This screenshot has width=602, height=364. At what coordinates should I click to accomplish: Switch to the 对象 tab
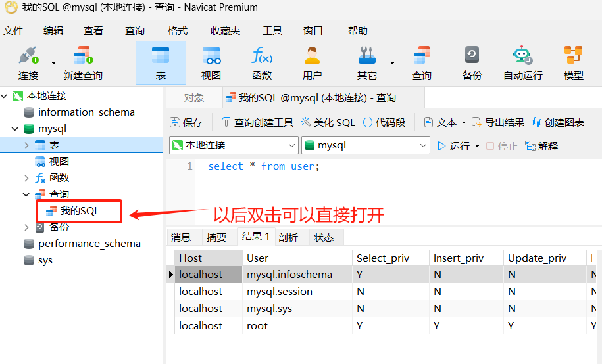click(x=194, y=98)
